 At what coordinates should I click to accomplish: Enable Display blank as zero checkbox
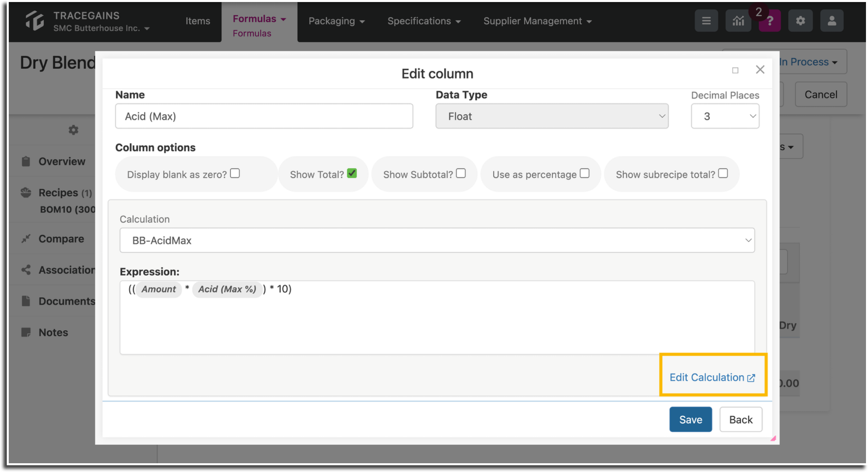235,173
